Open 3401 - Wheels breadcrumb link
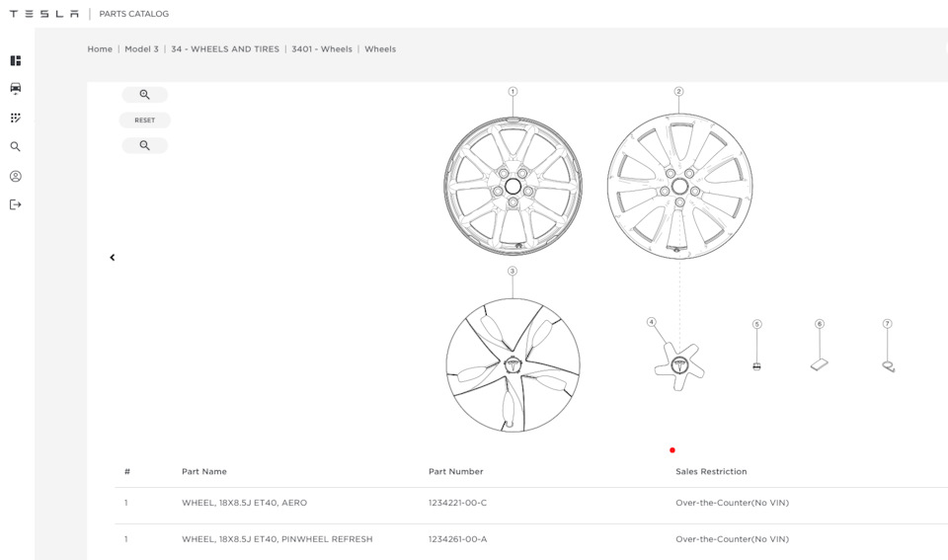Viewport: 948px width, 560px height. click(x=322, y=49)
